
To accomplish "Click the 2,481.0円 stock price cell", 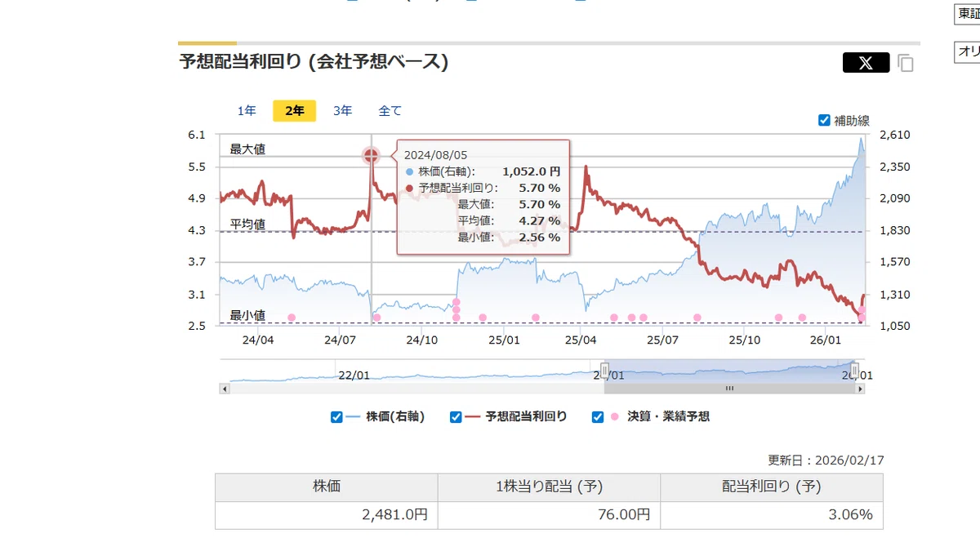I will pyautogui.click(x=327, y=515).
